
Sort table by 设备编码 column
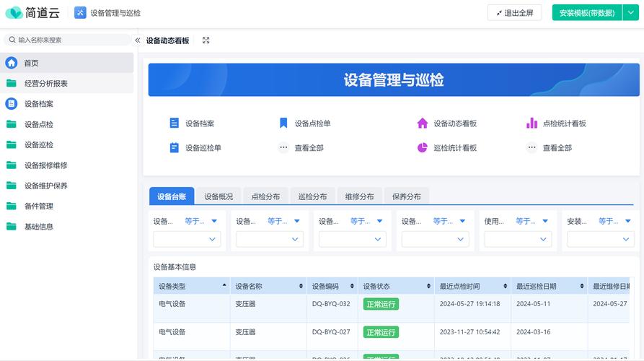click(x=353, y=286)
